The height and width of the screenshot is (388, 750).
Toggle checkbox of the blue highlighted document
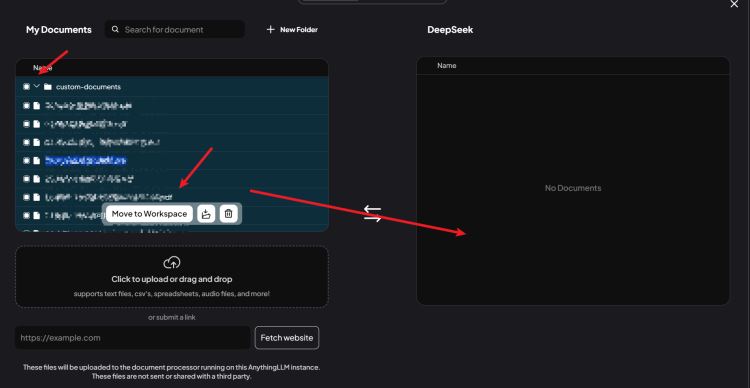point(26,161)
